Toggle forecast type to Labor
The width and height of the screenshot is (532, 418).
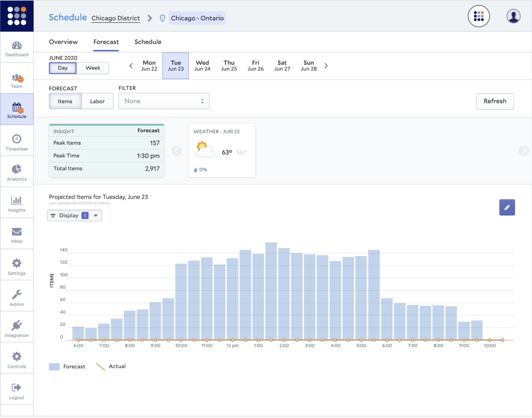tap(97, 101)
